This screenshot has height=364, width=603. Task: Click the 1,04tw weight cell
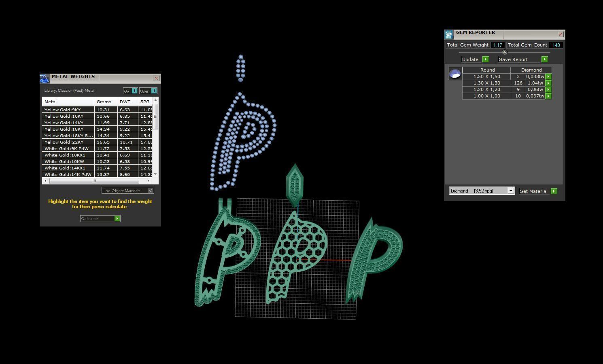[x=535, y=83]
